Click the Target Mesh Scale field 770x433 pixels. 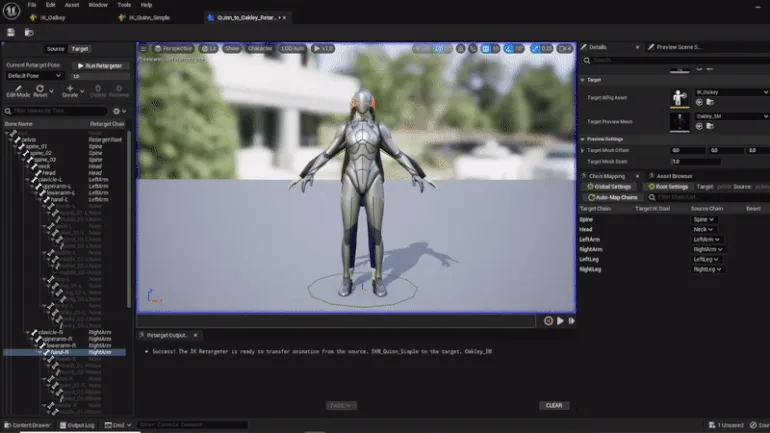(x=695, y=161)
